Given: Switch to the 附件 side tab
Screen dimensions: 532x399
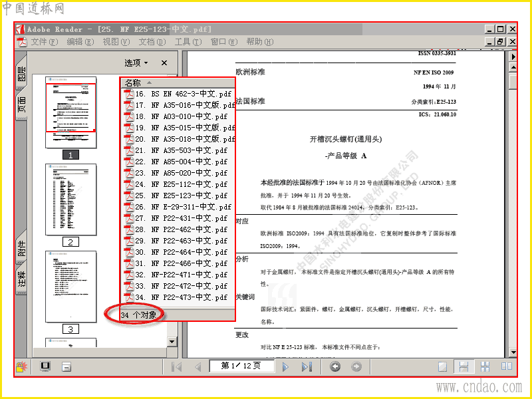Looking at the screenshot, I should coord(21,248).
